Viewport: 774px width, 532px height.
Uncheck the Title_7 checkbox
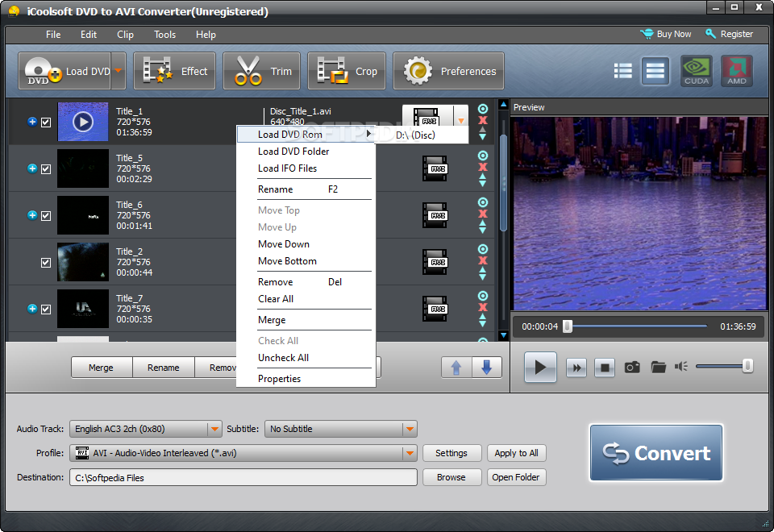[46, 309]
